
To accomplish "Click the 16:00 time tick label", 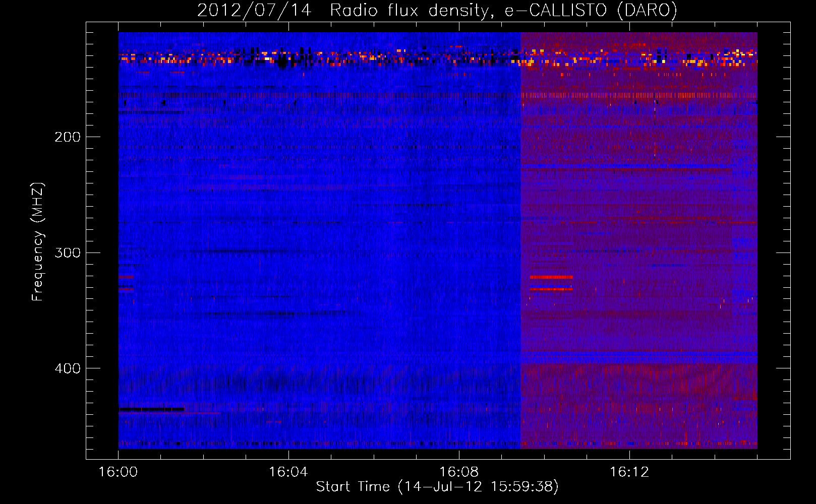I will [x=119, y=472].
